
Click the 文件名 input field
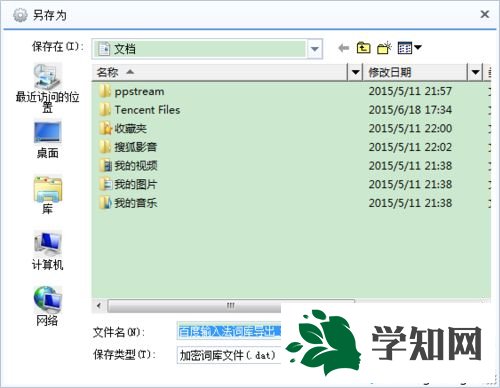click(x=229, y=331)
